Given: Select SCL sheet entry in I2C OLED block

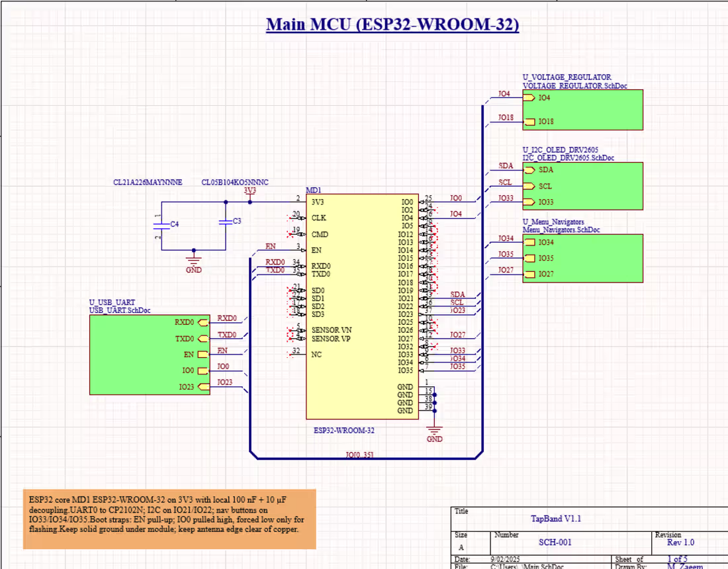Looking at the screenshot, I should [x=537, y=186].
